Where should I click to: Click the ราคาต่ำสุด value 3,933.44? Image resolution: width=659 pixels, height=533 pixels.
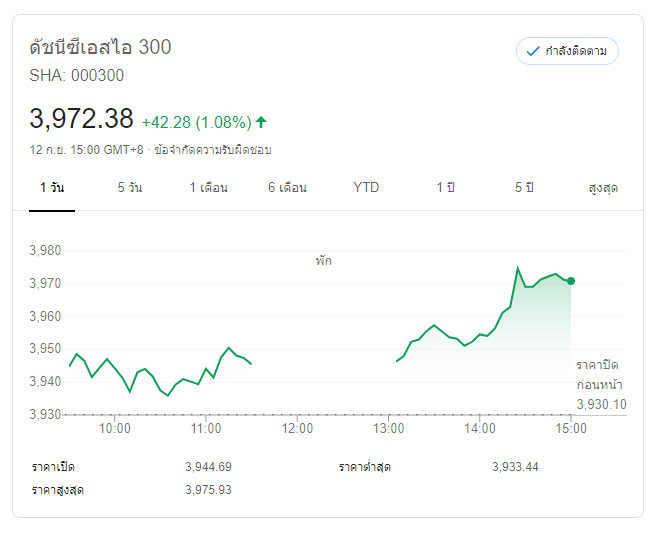(x=515, y=467)
